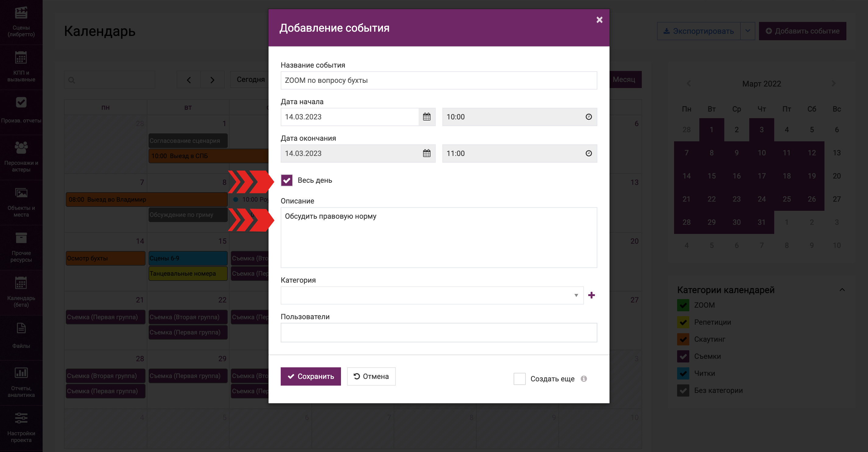
Task: Next month arrow in mini calendar
Action: [x=834, y=83]
